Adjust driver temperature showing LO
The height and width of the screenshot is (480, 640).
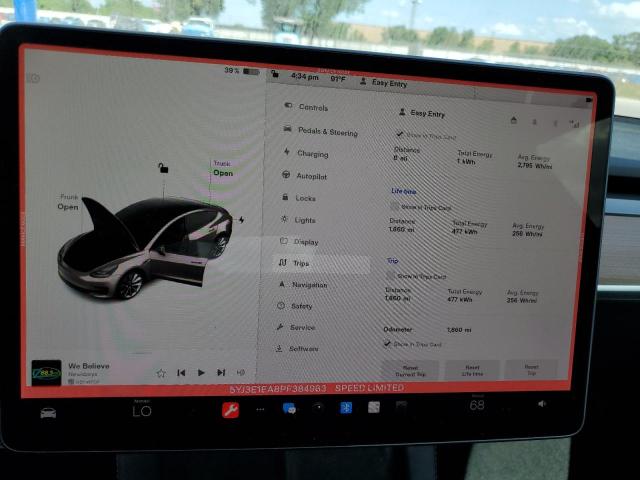[142, 411]
